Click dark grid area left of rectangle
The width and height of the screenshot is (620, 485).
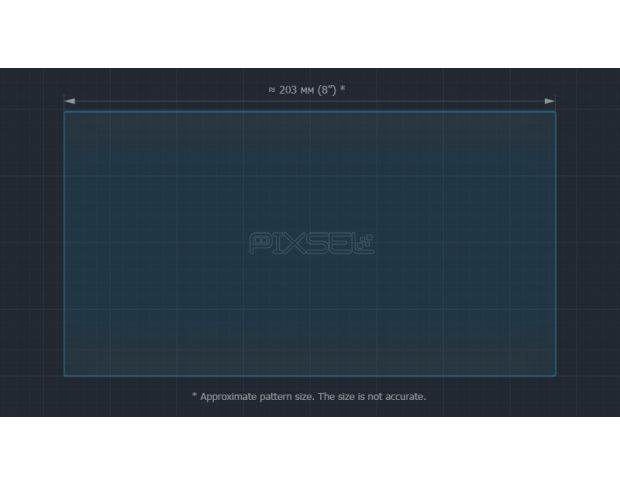point(32,243)
